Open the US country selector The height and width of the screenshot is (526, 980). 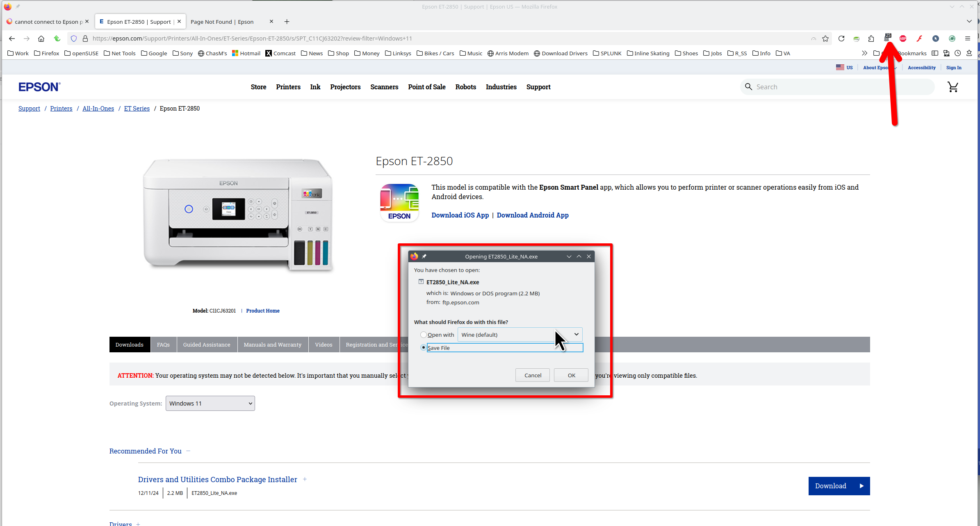point(844,68)
